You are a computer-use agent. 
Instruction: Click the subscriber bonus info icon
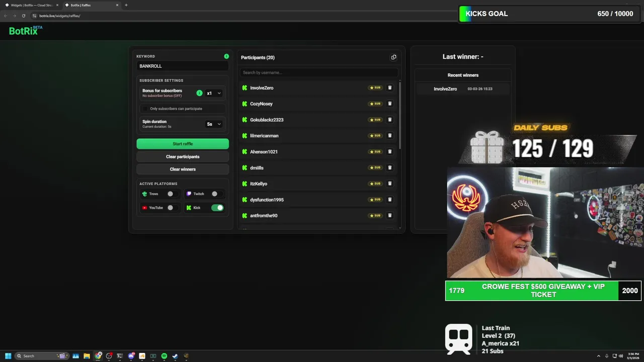(x=199, y=93)
